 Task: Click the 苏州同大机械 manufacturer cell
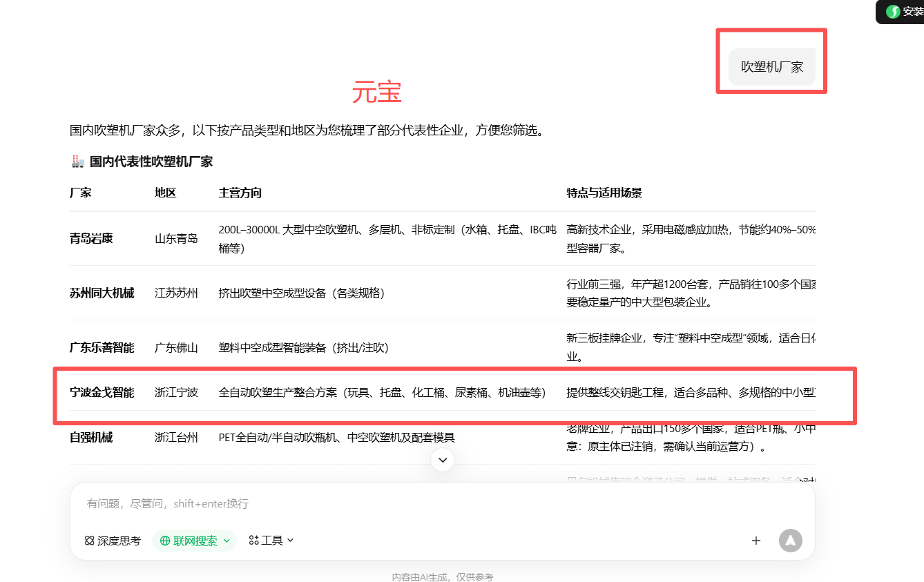102,293
